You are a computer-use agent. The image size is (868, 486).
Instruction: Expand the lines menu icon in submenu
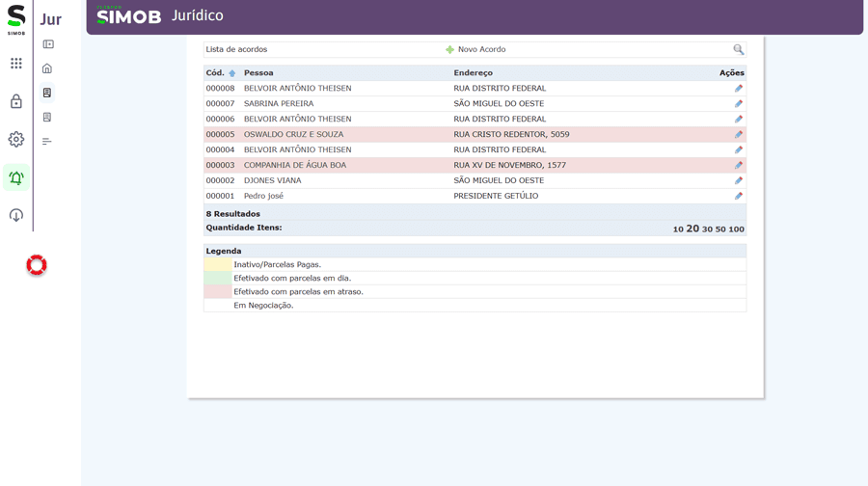click(x=47, y=142)
